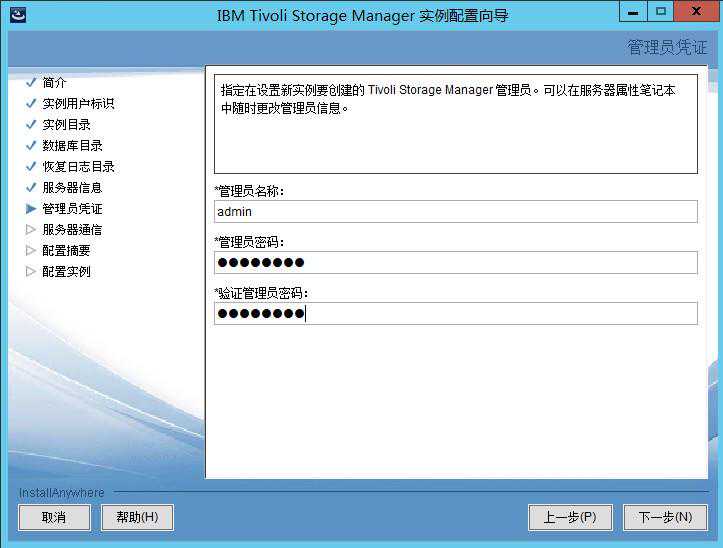Click the checkmark beside 数据库目录
The height and width of the screenshot is (548, 723).
click(31, 145)
